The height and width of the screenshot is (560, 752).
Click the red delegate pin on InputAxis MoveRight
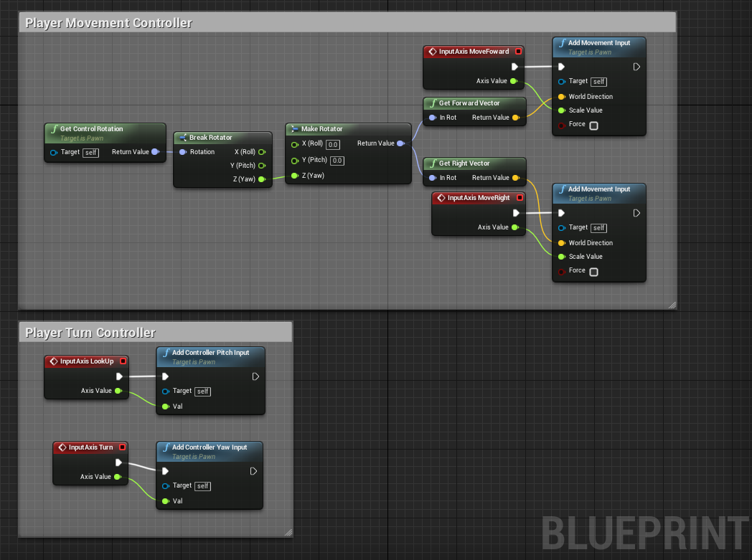point(520,197)
